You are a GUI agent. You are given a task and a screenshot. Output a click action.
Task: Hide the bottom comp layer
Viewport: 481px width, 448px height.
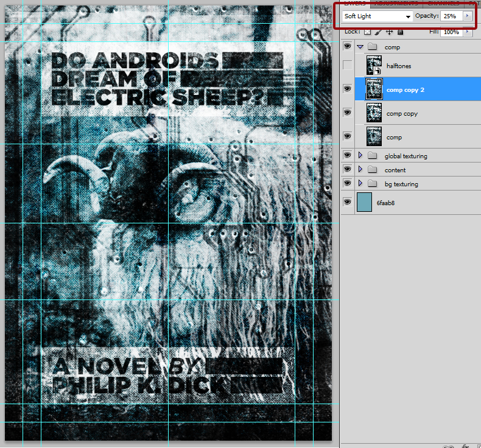[x=347, y=136]
